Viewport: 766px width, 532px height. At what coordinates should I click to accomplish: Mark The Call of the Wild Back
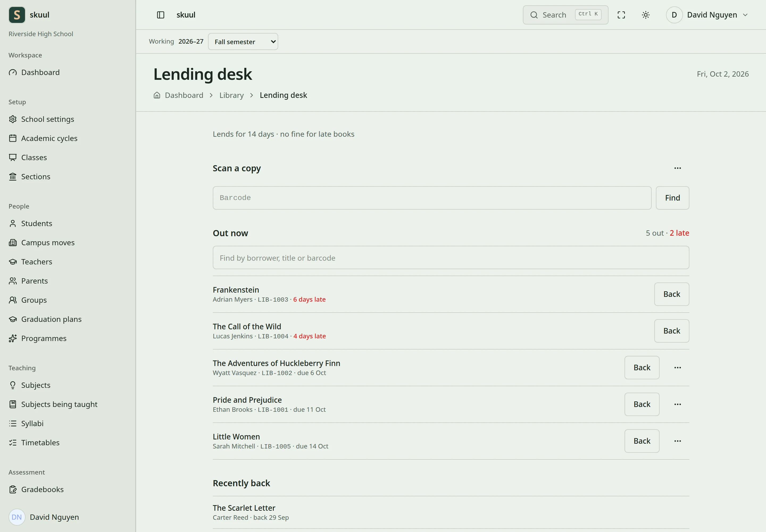click(671, 331)
